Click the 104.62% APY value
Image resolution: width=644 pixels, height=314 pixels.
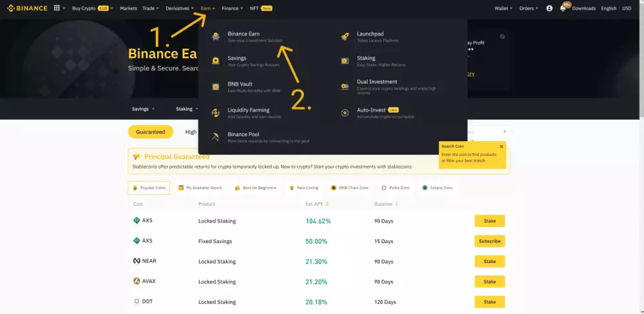(x=318, y=221)
